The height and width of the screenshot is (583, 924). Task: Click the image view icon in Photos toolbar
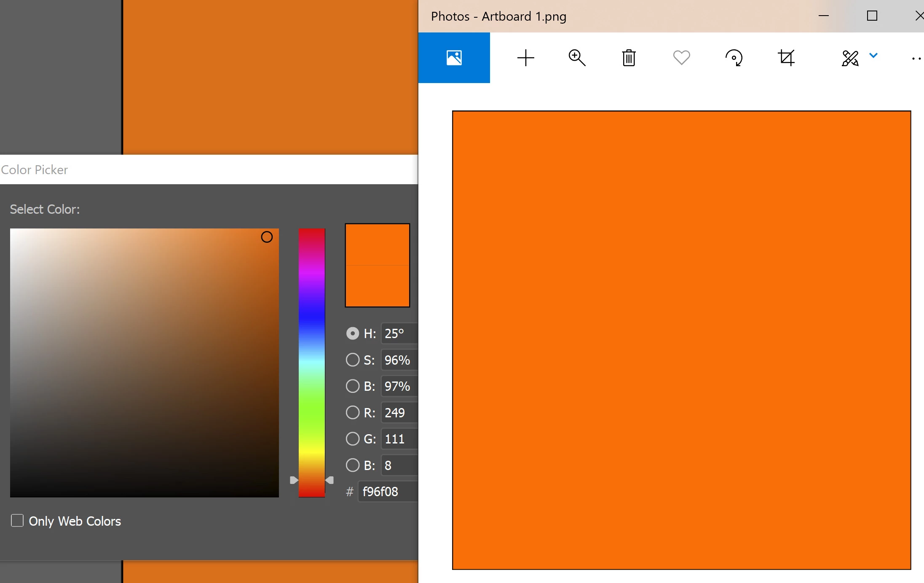(x=454, y=58)
